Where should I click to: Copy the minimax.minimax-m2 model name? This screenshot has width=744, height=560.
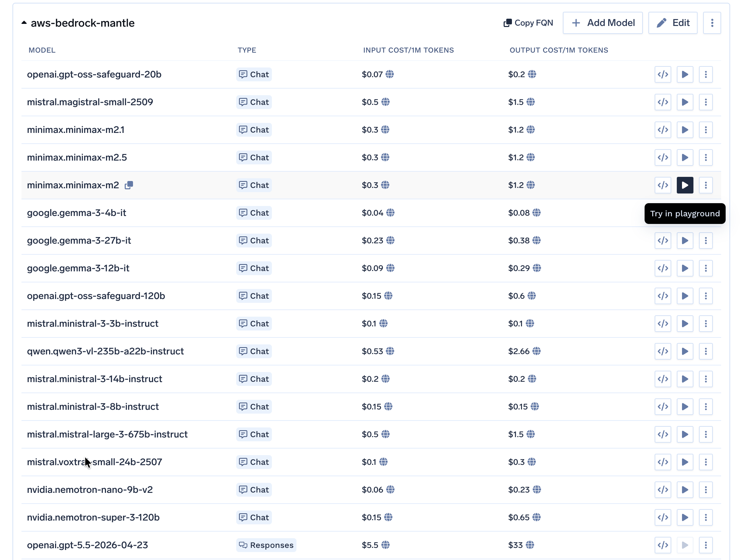point(129,185)
